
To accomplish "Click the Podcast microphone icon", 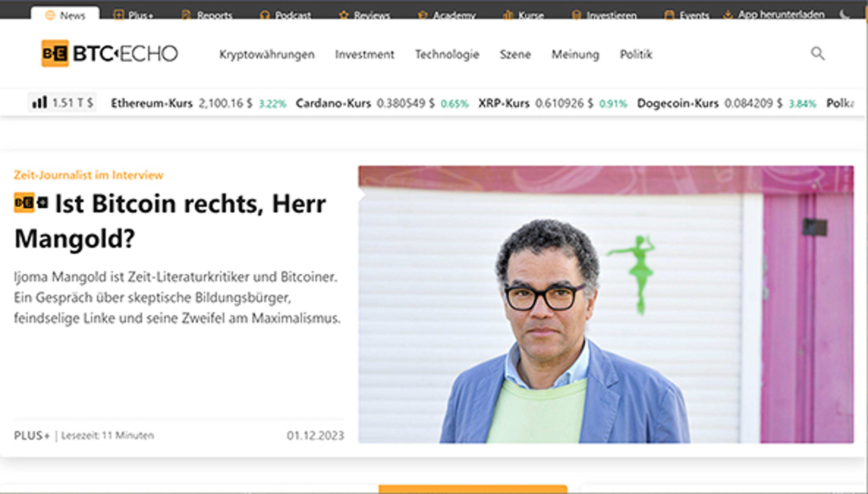I will click(265, 14).
